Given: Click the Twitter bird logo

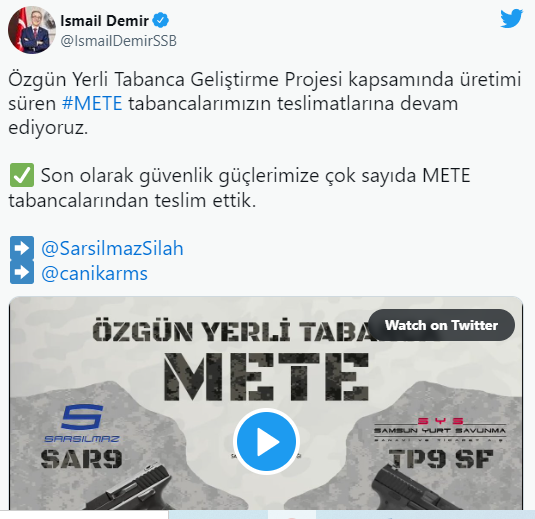Looking at the screenshot, I should coord(511,18).
